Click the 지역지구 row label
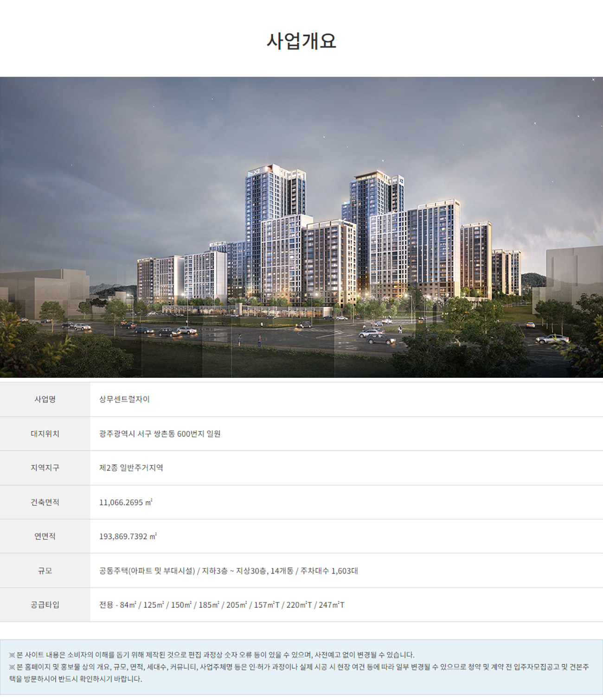Image resolution: width=603 pixels, height=700 pixels. [45, 468]
